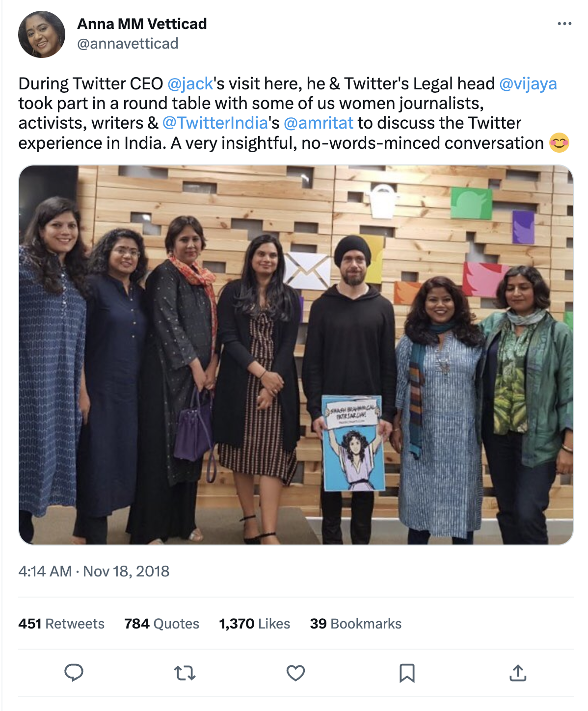This screenshot has height=711, width=588.
Task: Open the attached group photo
Action: click(x=295, y=355)
